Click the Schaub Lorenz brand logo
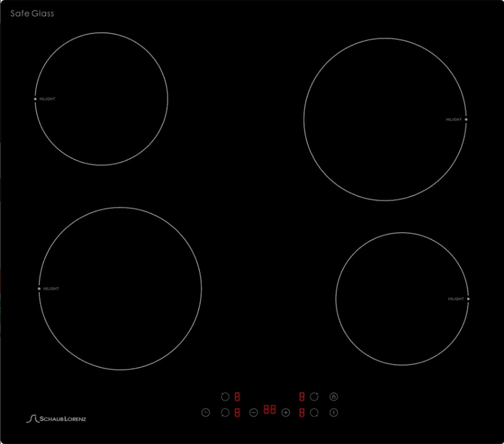 pyautogui.click(x=56, y=418)
